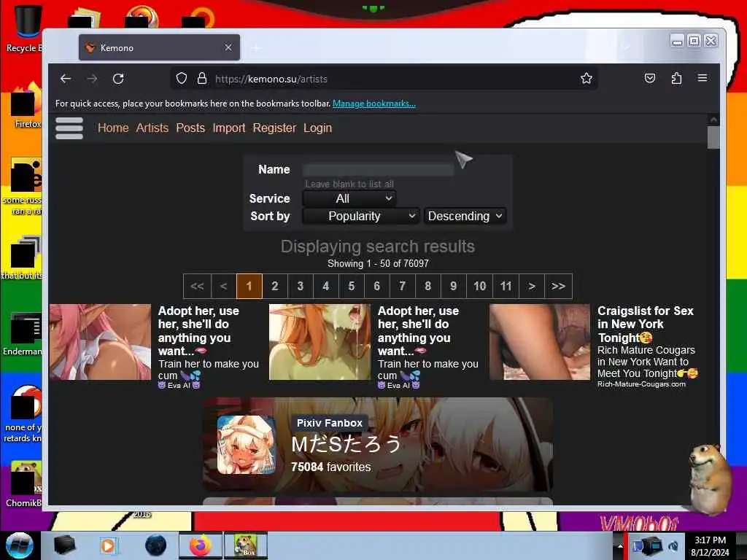Jump to page 10 in pagination
This screenshot has width=747, height=560.
point(480,286)
